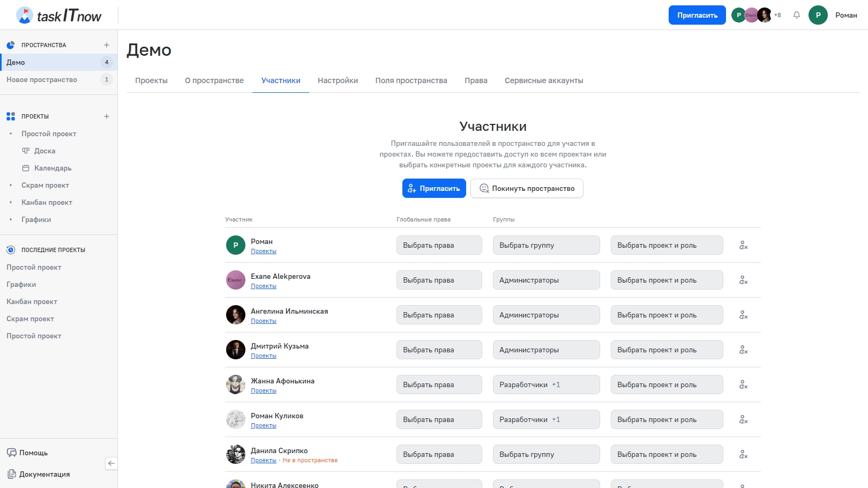The width and height of the screenshot is (868, 488).
Task: Collapse the Простой проект tree item
Action: tap(11, 134)
